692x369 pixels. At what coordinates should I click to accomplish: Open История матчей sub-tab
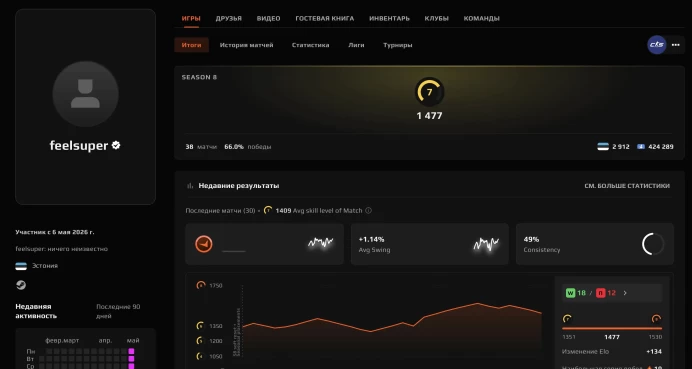247,45
